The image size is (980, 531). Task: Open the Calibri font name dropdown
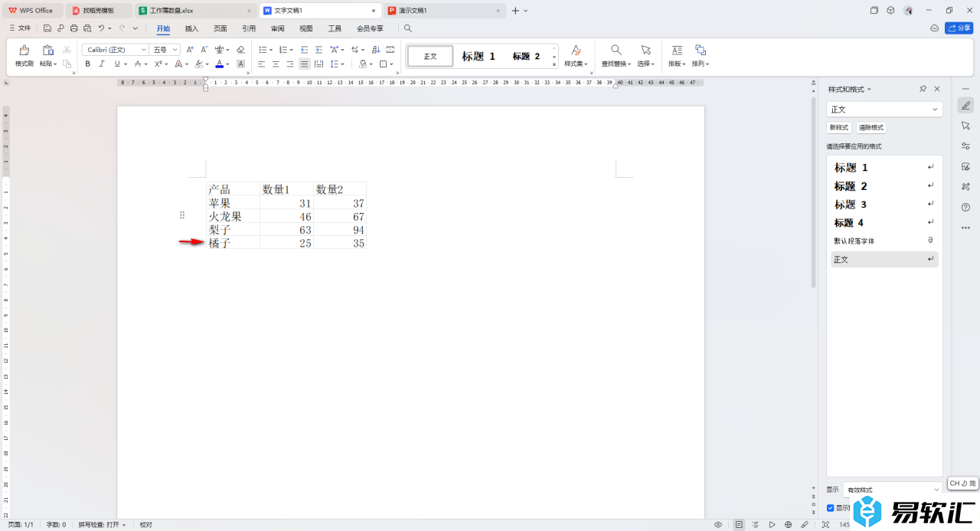144,50
